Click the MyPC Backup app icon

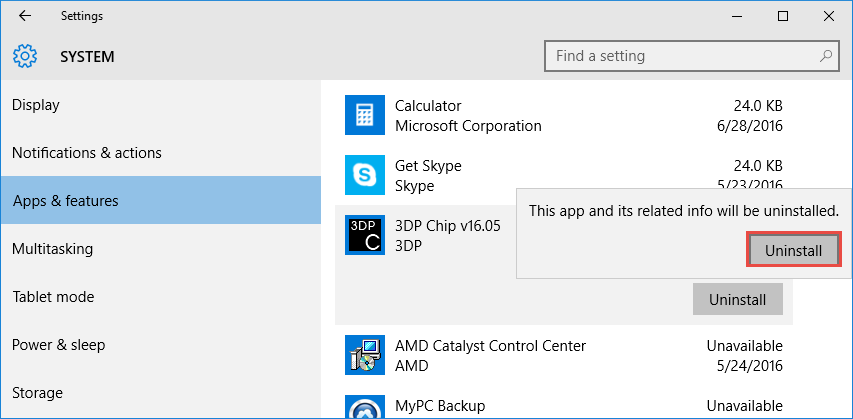[364, 406]
